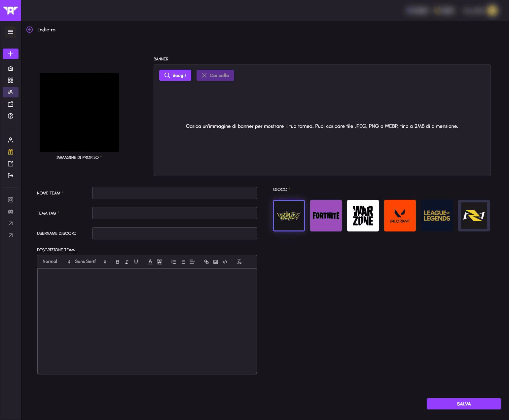Click the insert image icon in editor
This screenshot has height=420, width=509.
pos(216,262)
